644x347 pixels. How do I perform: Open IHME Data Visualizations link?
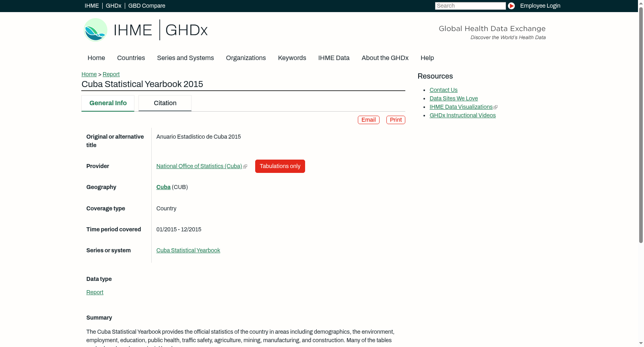pos(461,107)
